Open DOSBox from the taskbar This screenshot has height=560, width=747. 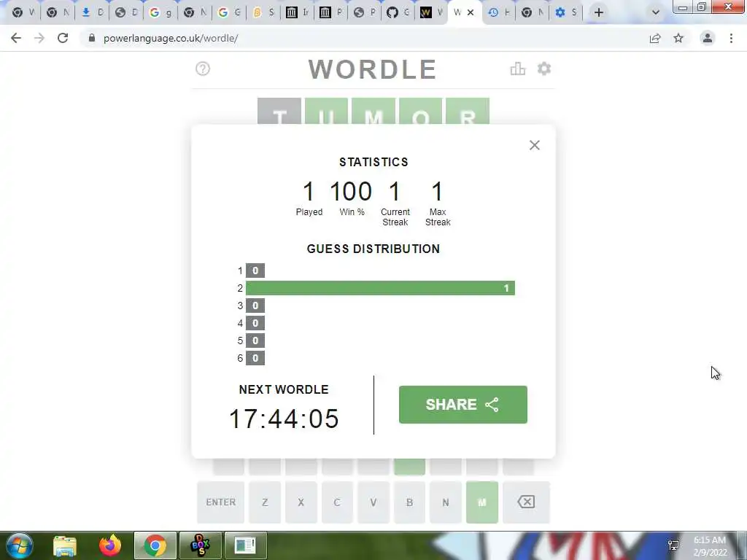pos(200,545)
